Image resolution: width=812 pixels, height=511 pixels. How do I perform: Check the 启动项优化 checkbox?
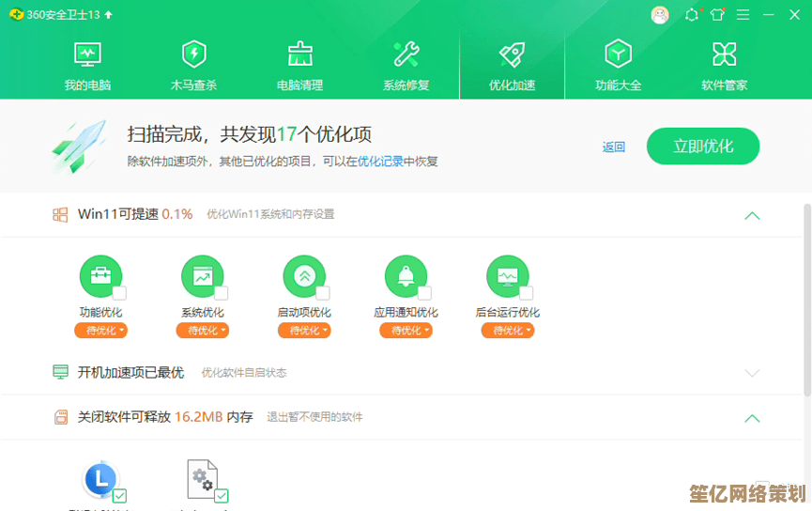coord(323,293)
